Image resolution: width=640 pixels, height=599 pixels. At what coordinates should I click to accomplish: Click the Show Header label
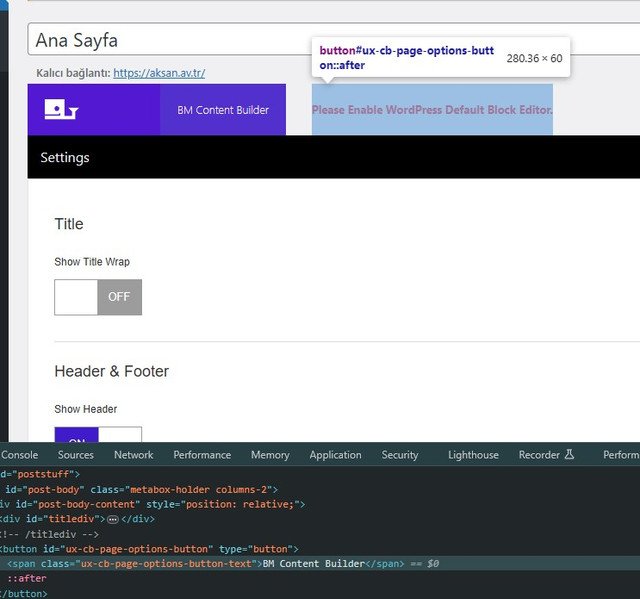click(86, 409)
